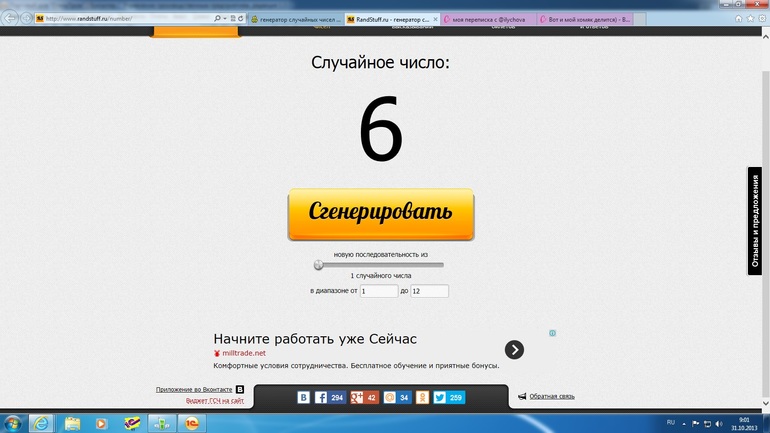Image resolution: width=770 pixels, height=433 pixels.
Task: Click the range end field containing 12
Action: 429,291
